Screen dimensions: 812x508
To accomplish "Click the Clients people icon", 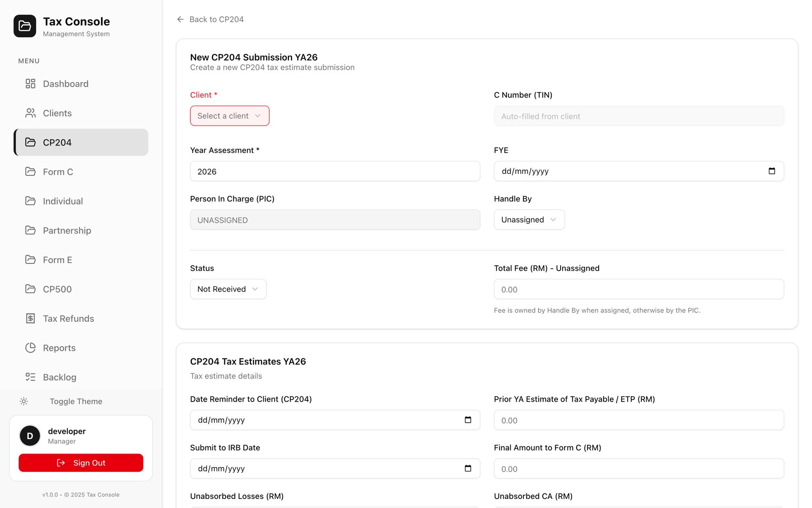I will click(31, 113).
